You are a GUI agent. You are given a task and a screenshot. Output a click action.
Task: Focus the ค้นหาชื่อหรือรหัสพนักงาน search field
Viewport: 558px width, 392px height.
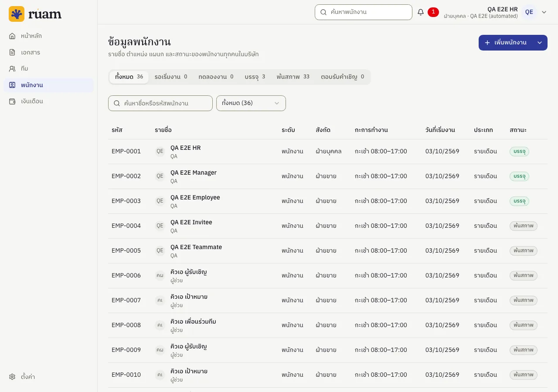pos(160,103)
